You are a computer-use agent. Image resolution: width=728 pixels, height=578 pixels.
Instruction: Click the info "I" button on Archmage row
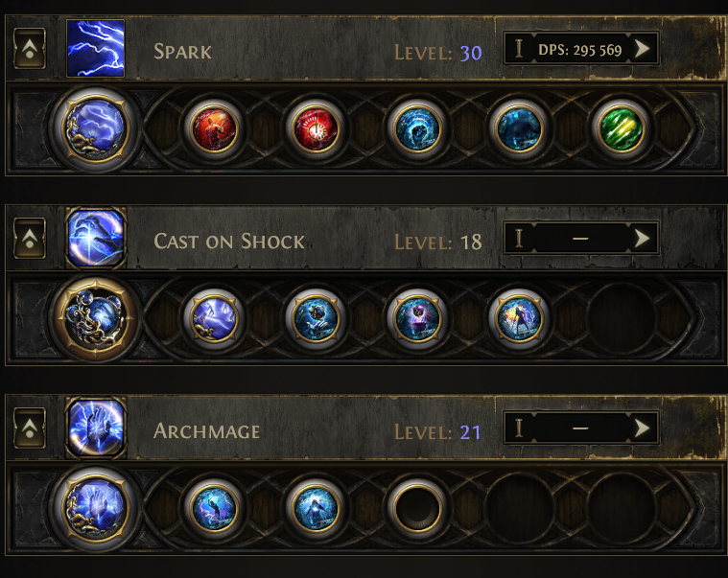519,428
